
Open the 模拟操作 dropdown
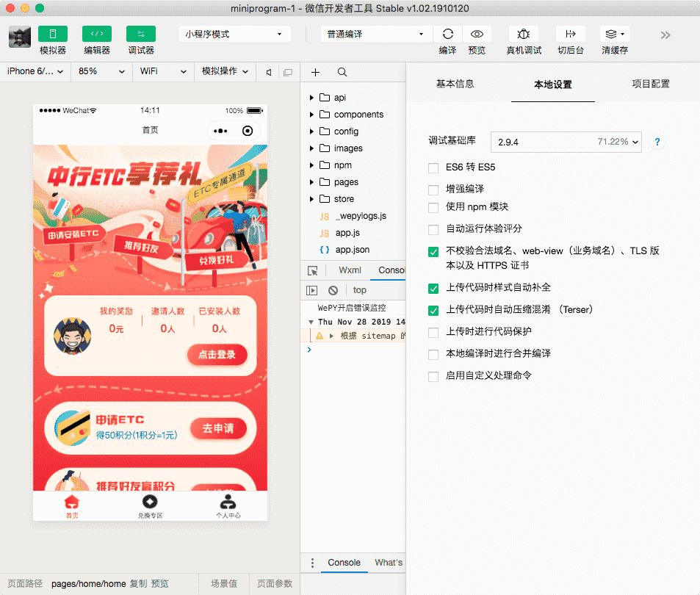click(225, 71)
